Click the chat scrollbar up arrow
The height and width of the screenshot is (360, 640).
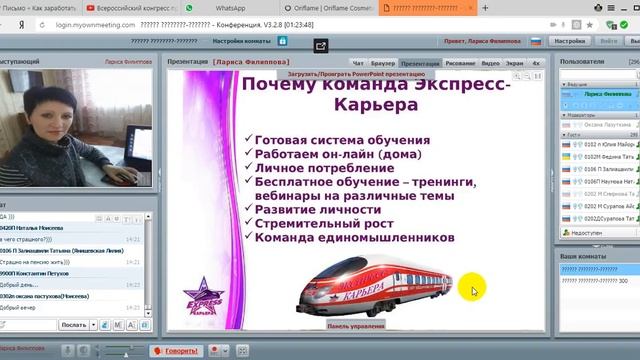coord(148,216)
